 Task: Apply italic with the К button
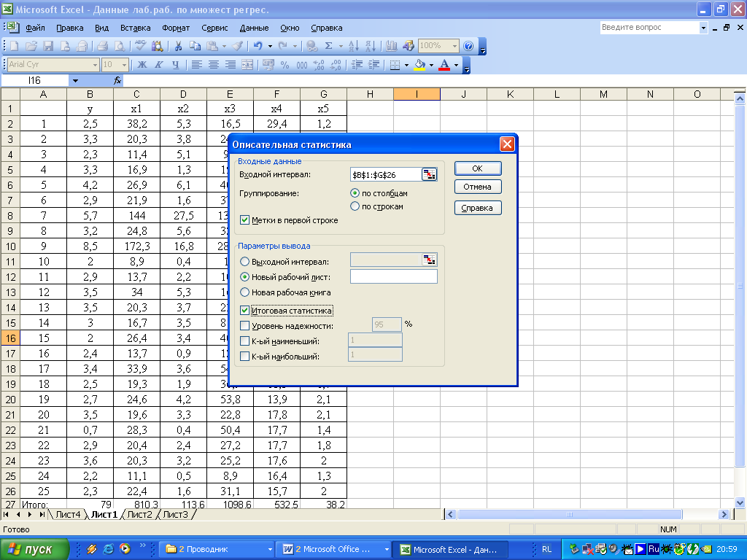pos(158,65)
